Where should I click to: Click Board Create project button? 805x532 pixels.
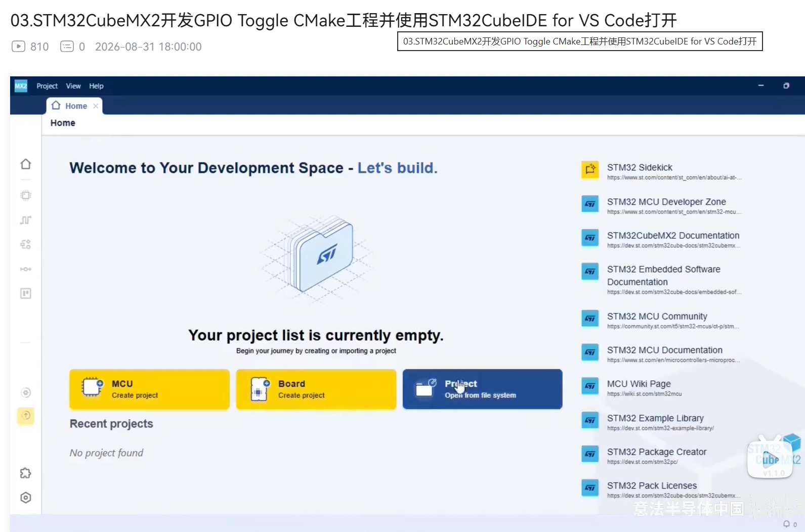click(316, 389)
